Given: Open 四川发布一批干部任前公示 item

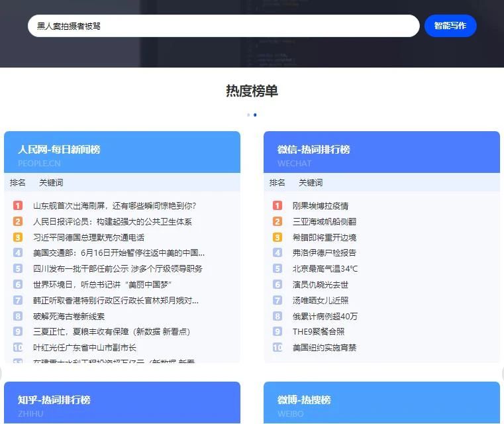Looking at the screenshot, I should (x=118, y=269).
